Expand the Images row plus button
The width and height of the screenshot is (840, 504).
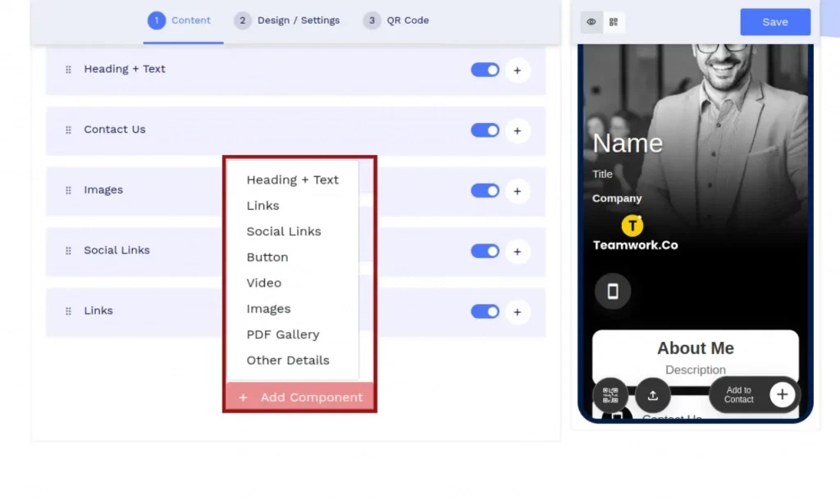[517, 191]
